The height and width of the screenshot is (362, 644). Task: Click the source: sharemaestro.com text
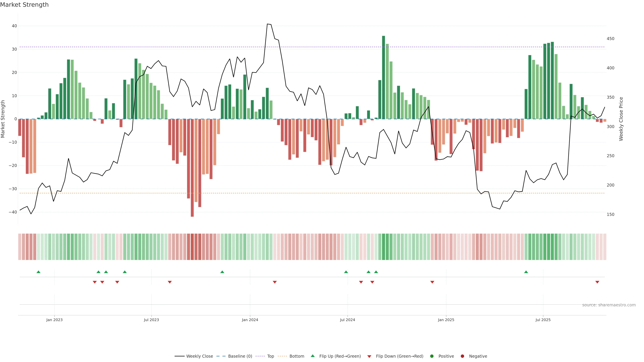(609, 305)
